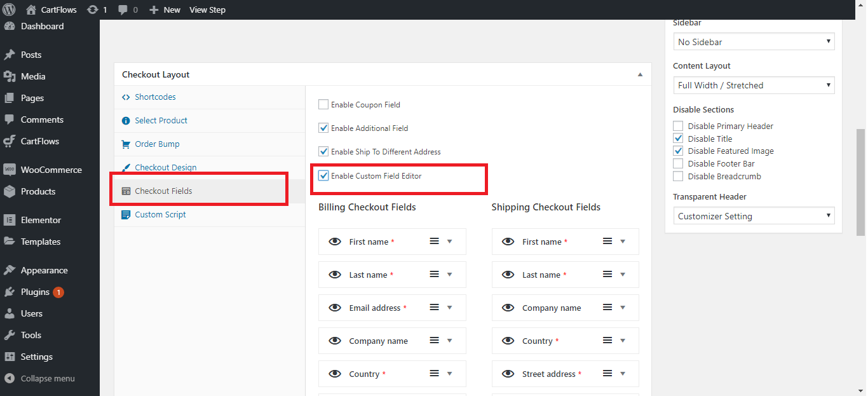Enable the Coupon Field checkbox
The height and width of the screenshot is (396, 868).
click(x=323, y=104)
